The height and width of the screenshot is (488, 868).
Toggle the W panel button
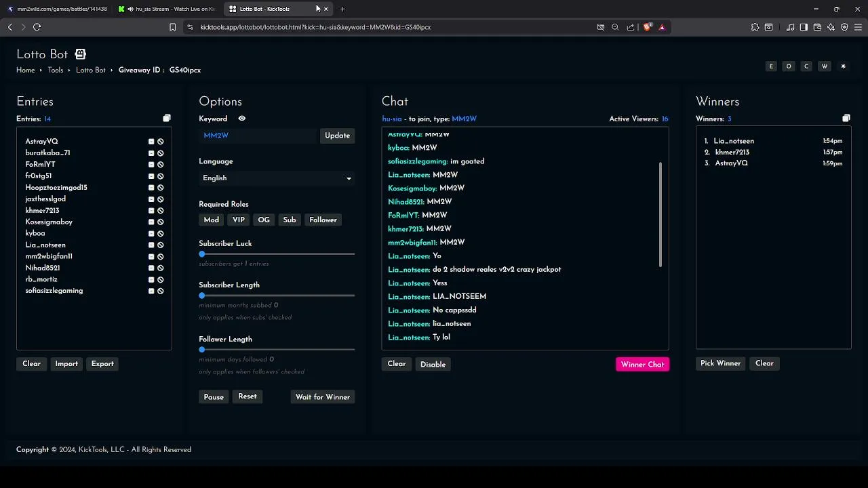(x=825, y=66)
